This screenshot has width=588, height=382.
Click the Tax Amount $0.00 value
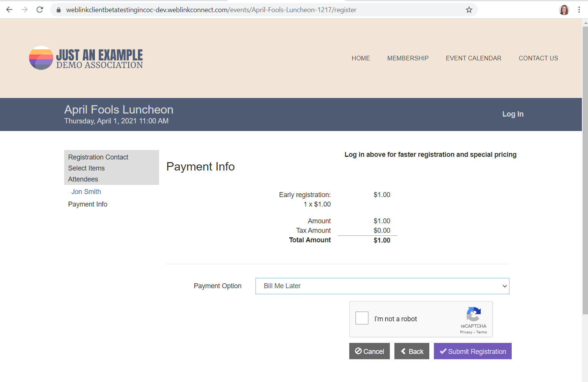(x=382, y=230)
